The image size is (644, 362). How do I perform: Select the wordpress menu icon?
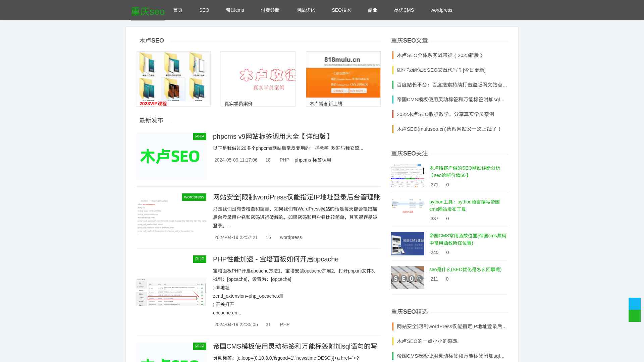(x=441, y=10)
